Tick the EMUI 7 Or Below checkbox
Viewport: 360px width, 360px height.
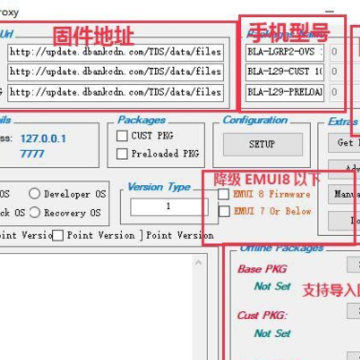coord(224,211)
